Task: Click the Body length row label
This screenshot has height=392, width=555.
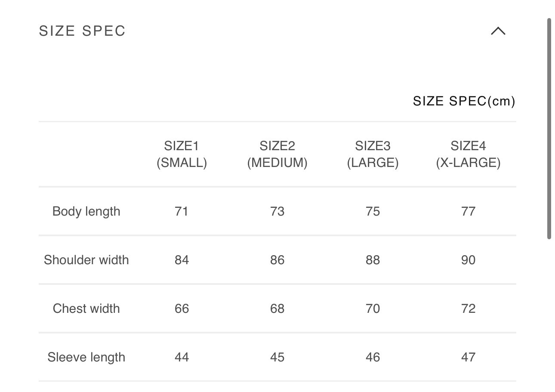Action: [x=86, y=211]
